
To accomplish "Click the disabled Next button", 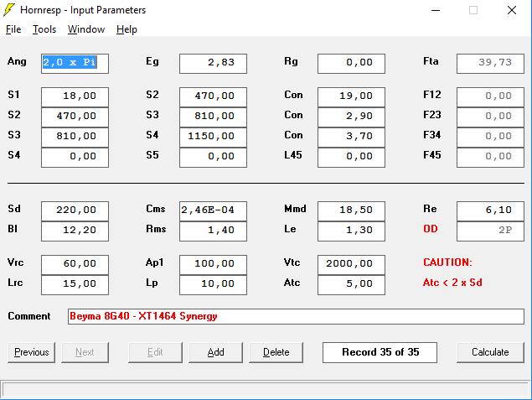I will click(85, 352).
